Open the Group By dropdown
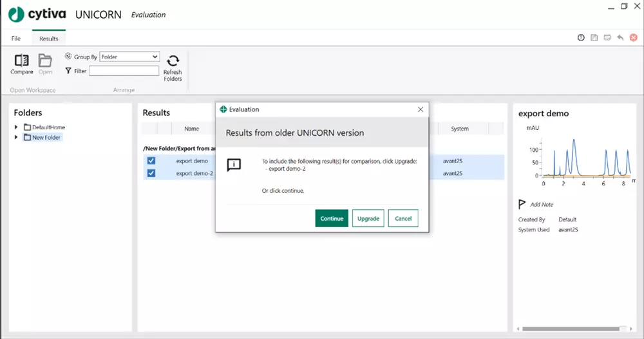Screen dimensions: 644x339 pos(129,57)
